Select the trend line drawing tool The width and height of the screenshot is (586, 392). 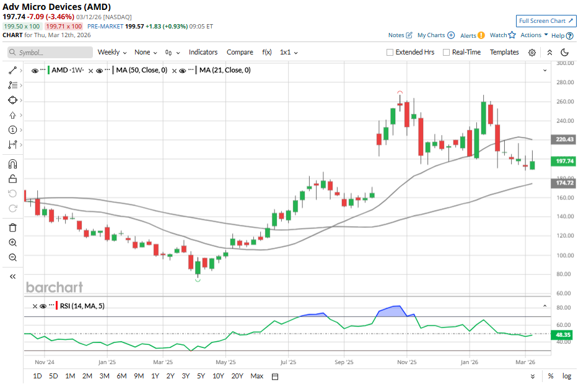click(12, 71)
